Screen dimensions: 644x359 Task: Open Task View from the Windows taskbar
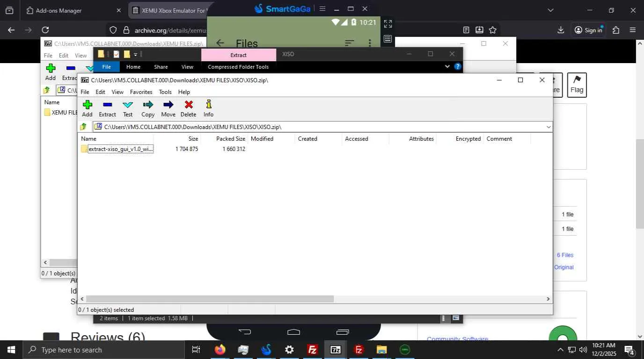point(196,350)
